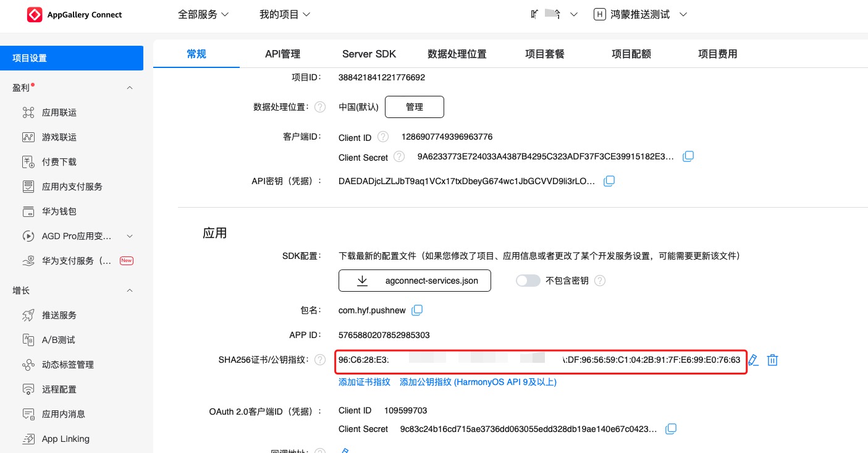Switch to the 数据处理位置 tab
This screenshot has width=868, height=453.
(457, 54)
